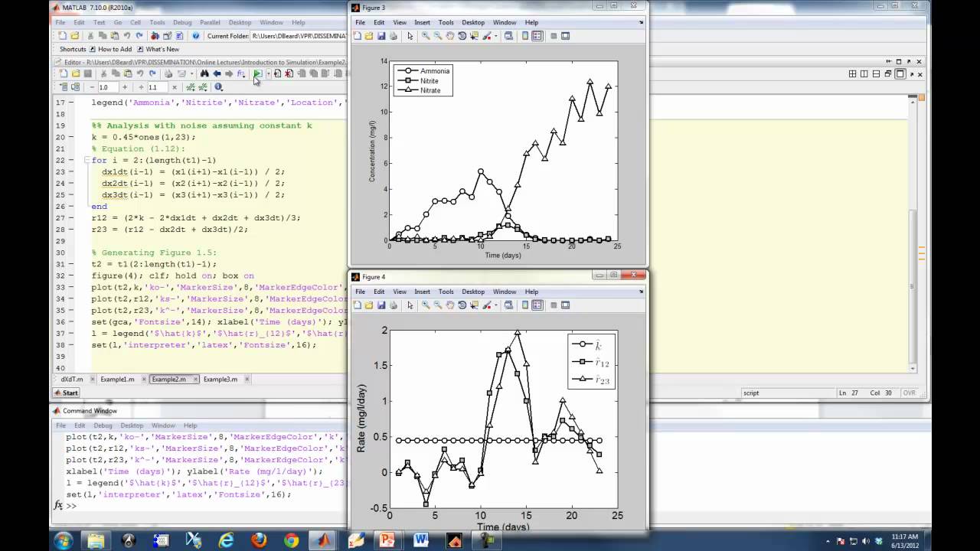Click the minus decrement button beside 1.0
980x551 pixels.
click(x=92, y=87)
